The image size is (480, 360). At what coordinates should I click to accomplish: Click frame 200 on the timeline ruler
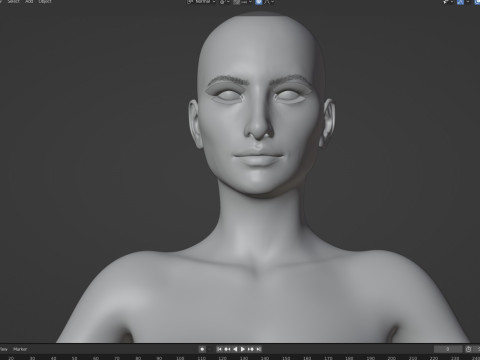tap(391, 358)
